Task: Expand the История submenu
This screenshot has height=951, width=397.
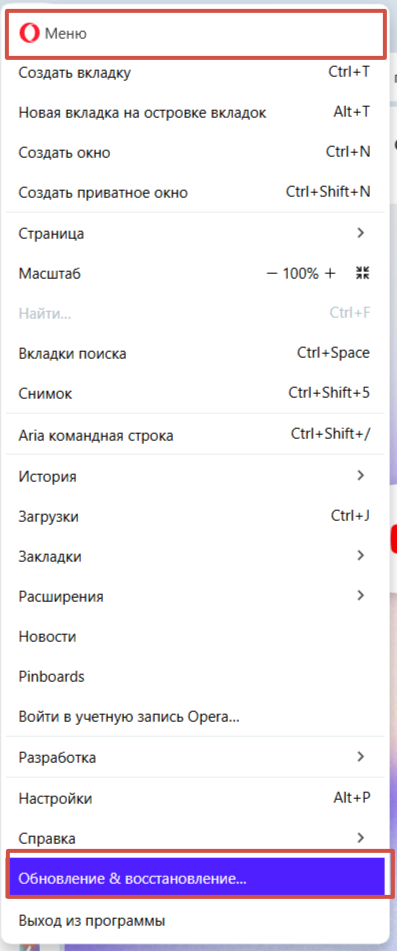Action: point(195,476)
